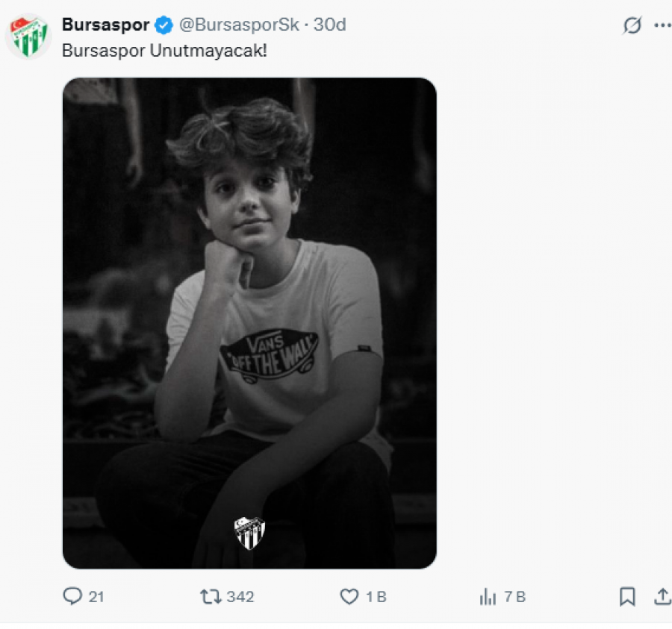
Task: Open Grok explain icon on the post
Action: coord(632,25)
